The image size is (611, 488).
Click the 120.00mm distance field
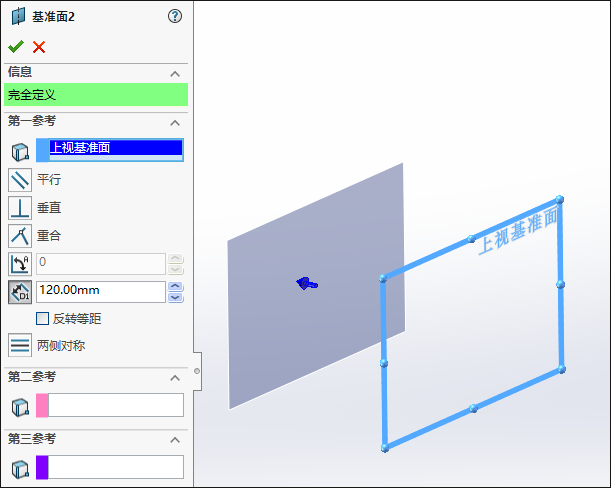tap(101, 292)
